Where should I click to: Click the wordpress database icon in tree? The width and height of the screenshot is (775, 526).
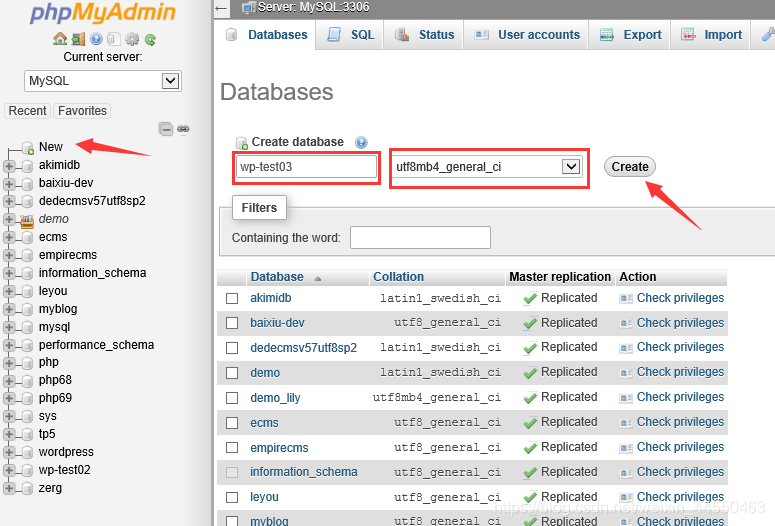(27, 452)
